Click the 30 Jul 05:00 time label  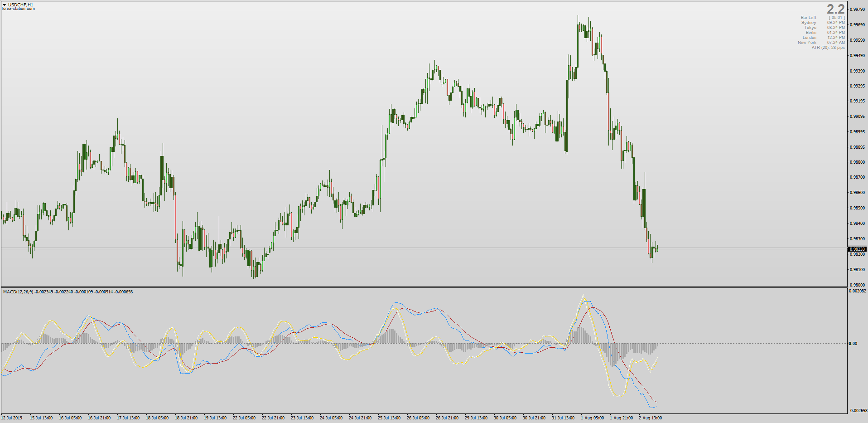click(505, 418)
